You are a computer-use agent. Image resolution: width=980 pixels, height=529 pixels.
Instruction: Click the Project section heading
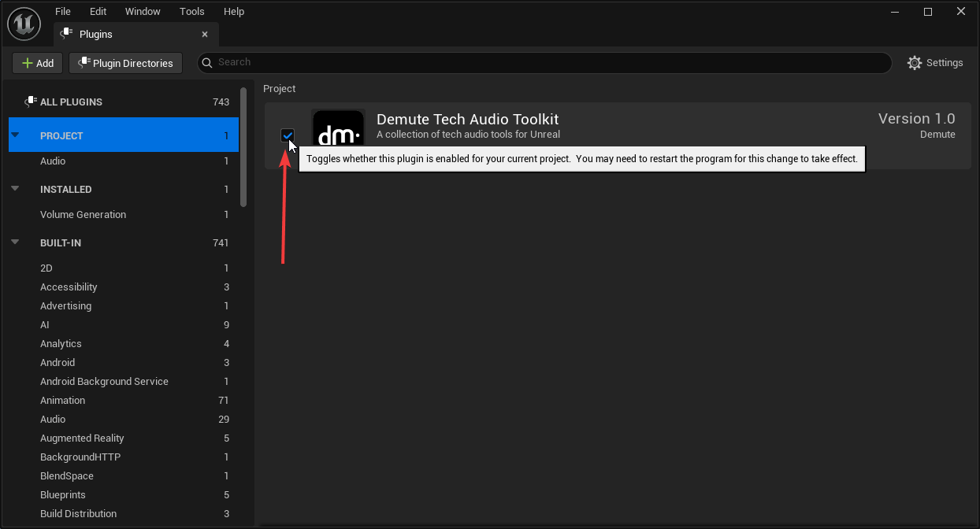[x=280, y=89]
